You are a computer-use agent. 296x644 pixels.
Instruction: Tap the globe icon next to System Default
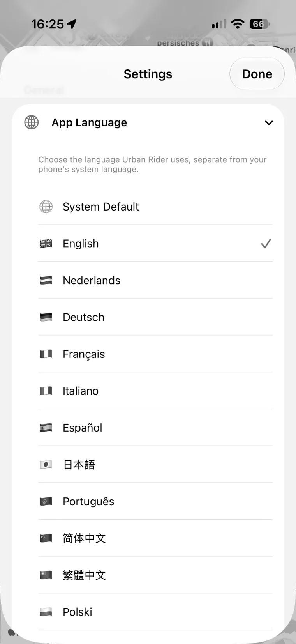coord(46,207)
